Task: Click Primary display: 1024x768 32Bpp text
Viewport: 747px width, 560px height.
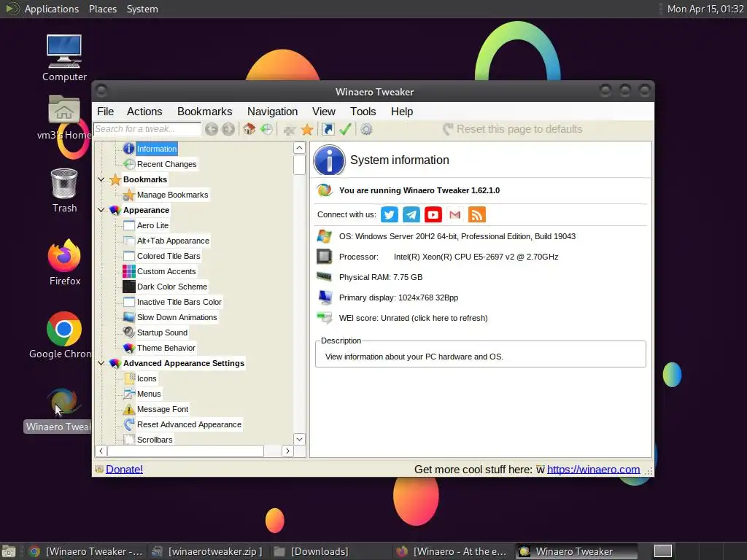Action: (x=398, y=297)
